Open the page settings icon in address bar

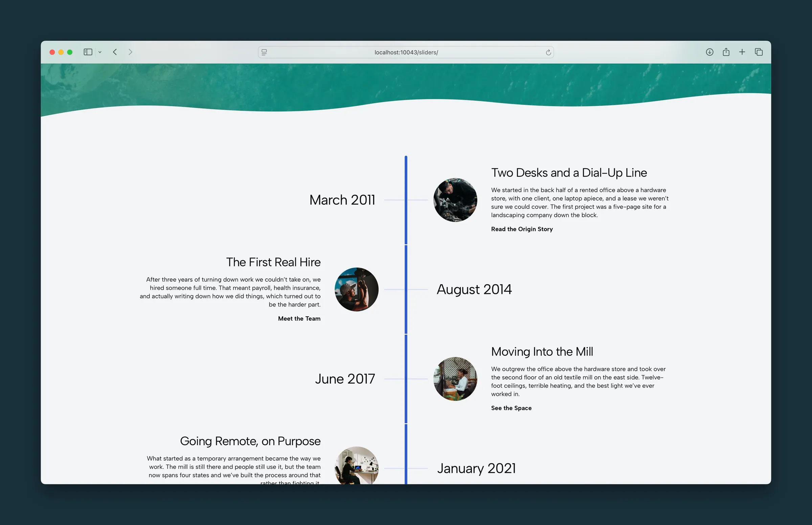pos(264,52)
